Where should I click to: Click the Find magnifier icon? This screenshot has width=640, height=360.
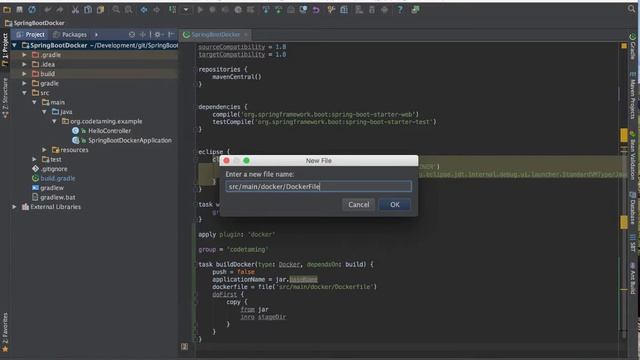coord(116,9)
